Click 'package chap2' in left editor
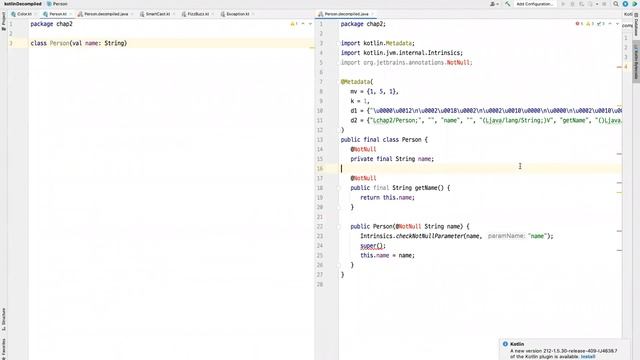This screenshot has height=360, width=640. click(51, 24)
